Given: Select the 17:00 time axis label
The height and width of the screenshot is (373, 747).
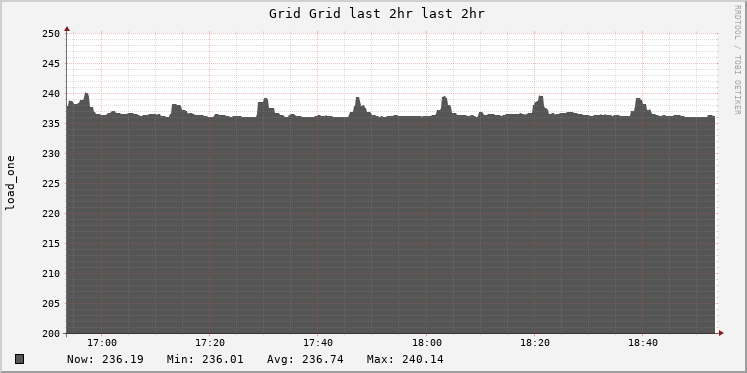Looking at the screenshot, I should pyautogui.click(x=101, y=343).
